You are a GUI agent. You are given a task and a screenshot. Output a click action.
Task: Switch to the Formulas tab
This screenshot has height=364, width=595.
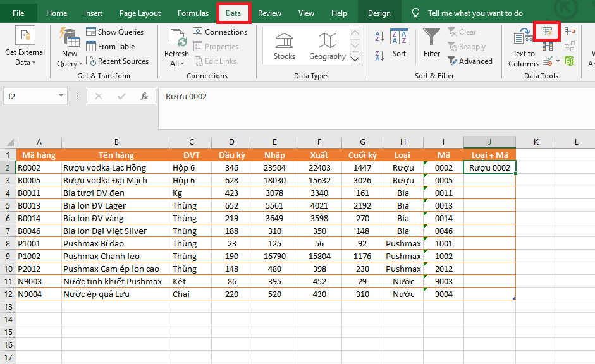point(193,13)
